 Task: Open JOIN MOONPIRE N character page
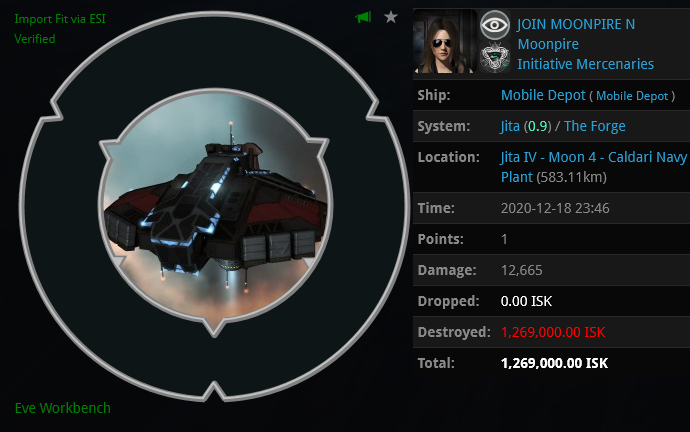[576, 24]
